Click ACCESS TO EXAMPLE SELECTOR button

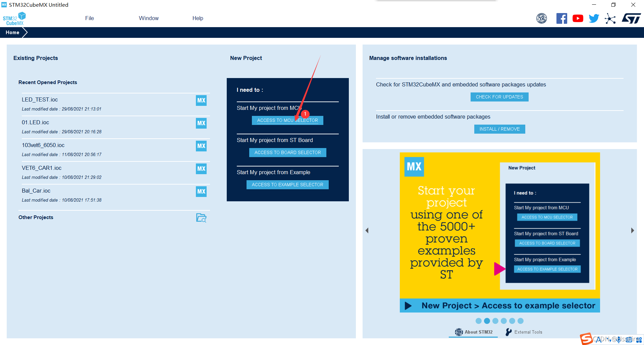[x=287, y=185]
